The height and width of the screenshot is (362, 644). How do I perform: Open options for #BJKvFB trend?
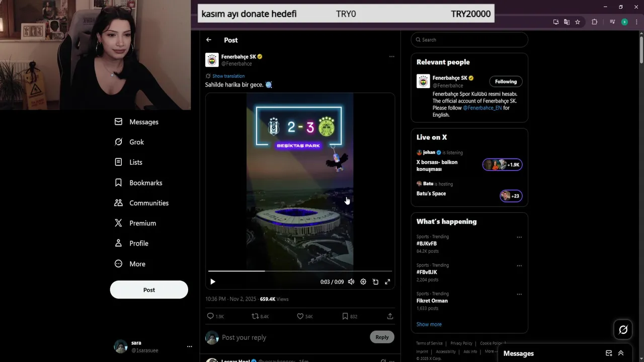[519, 237]
